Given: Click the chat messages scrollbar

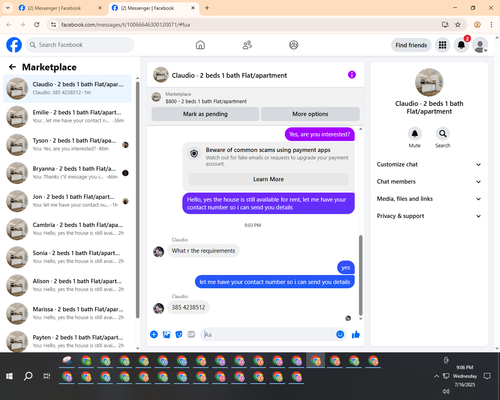Looking at the screenshot, I should (x=360, y=275).
